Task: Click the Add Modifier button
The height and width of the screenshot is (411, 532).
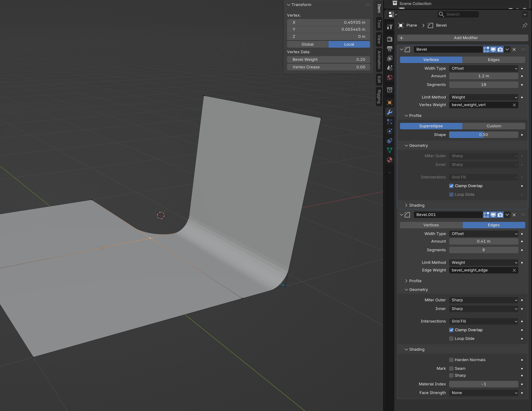Action: coord(463,38)
